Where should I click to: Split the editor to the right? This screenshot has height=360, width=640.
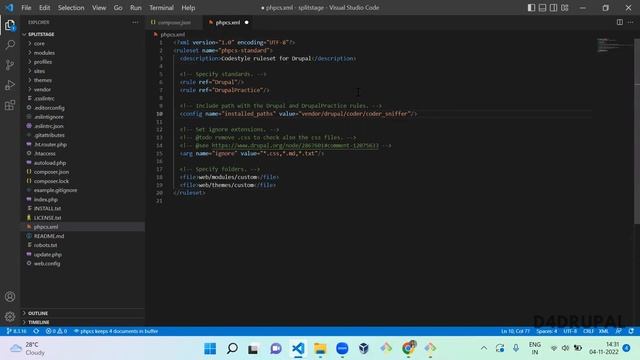coord(620,22)
